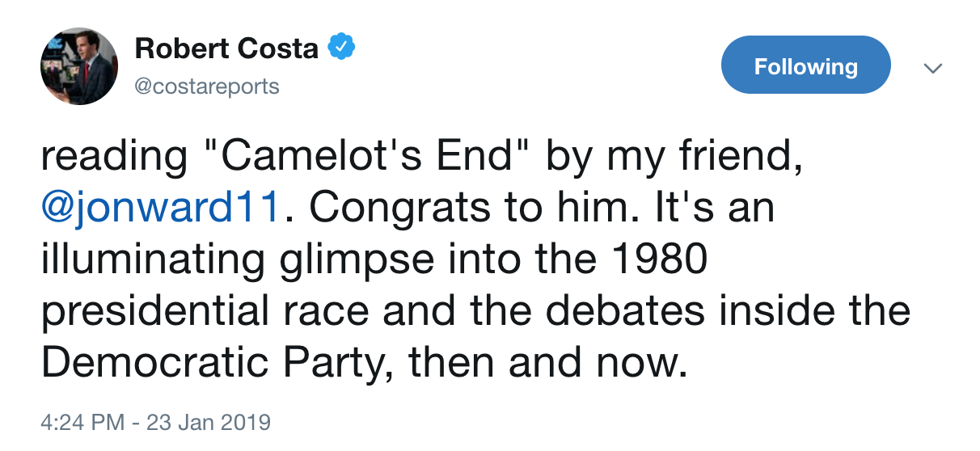Click the quoted title "Camelot's End"

(x=365, y=155)
